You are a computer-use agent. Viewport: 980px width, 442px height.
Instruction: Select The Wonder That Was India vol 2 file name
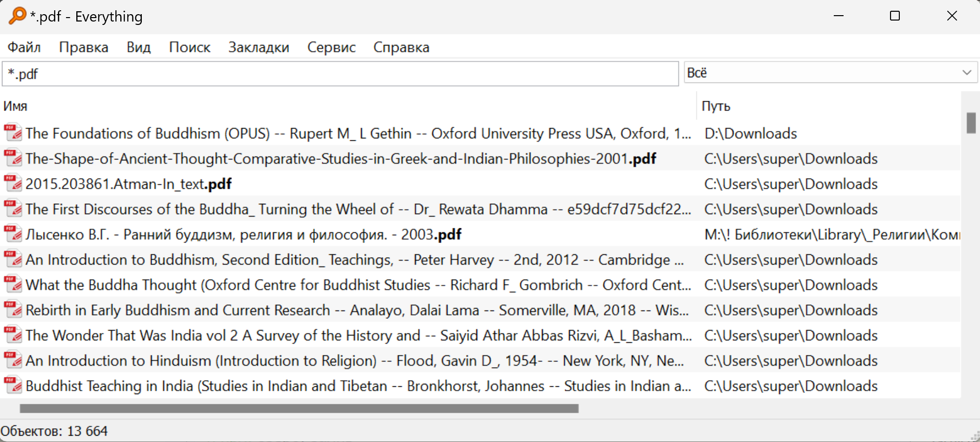(x=358, y=336)
